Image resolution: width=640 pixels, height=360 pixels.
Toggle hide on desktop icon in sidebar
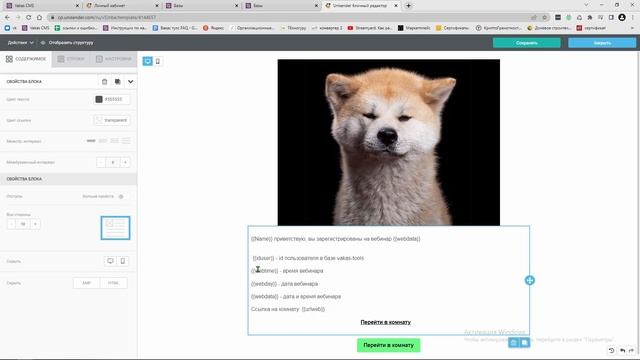point(110,261)
